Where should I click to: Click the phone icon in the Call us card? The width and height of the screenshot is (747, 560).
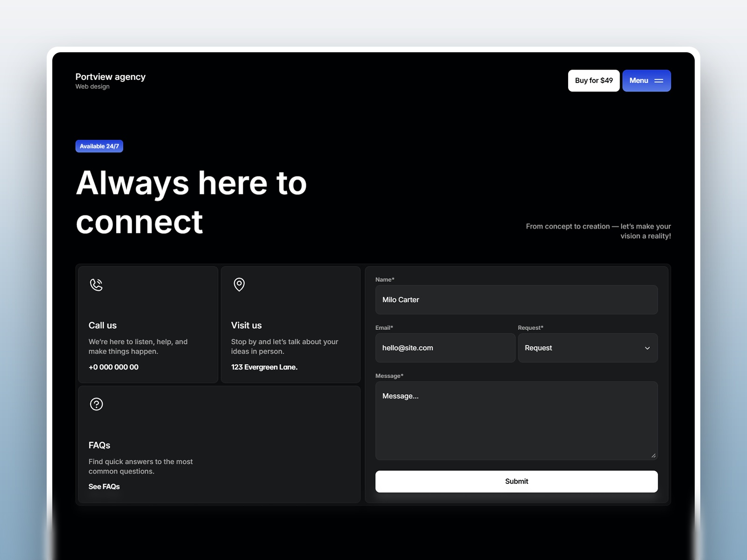point(96,285)
